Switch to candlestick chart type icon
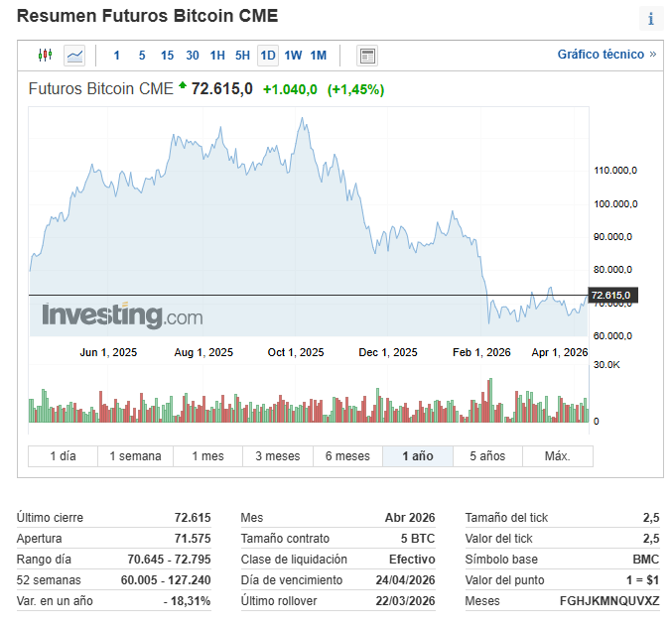Screen dimensions: 672x627 45,56
